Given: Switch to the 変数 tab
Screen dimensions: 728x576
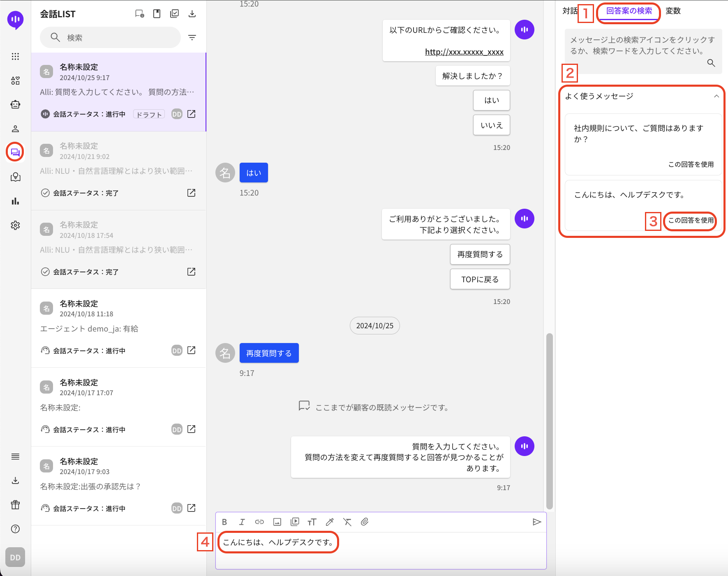Looking at the screenshot, I should tap(673, 11).
